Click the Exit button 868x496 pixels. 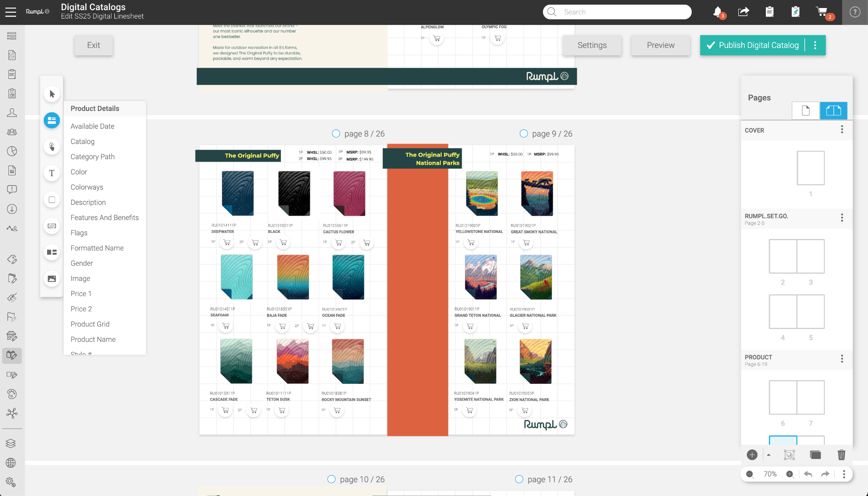[x=94, y=45]
